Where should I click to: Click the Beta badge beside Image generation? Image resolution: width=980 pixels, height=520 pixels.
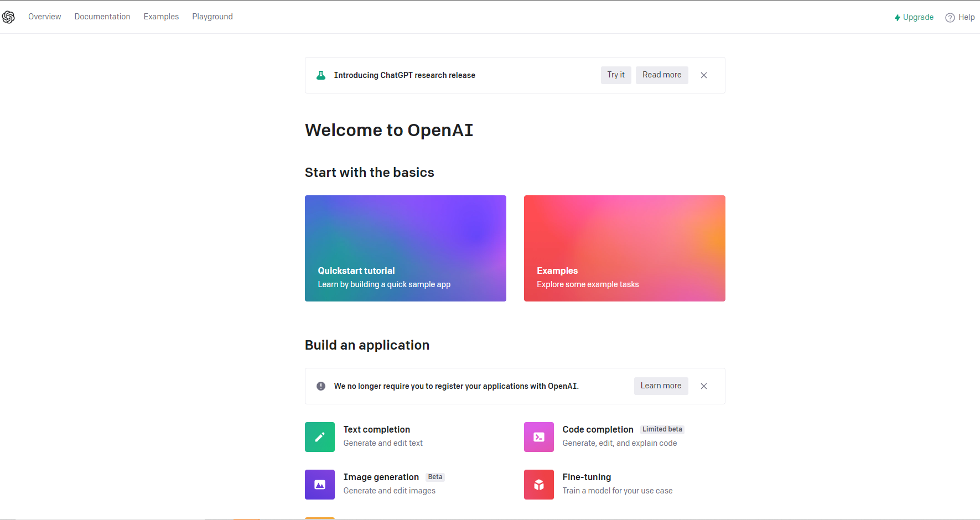coord(435,477)
